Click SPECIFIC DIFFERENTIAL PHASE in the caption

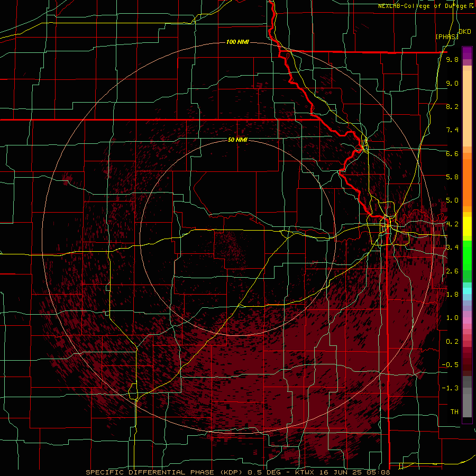(149, 472)
